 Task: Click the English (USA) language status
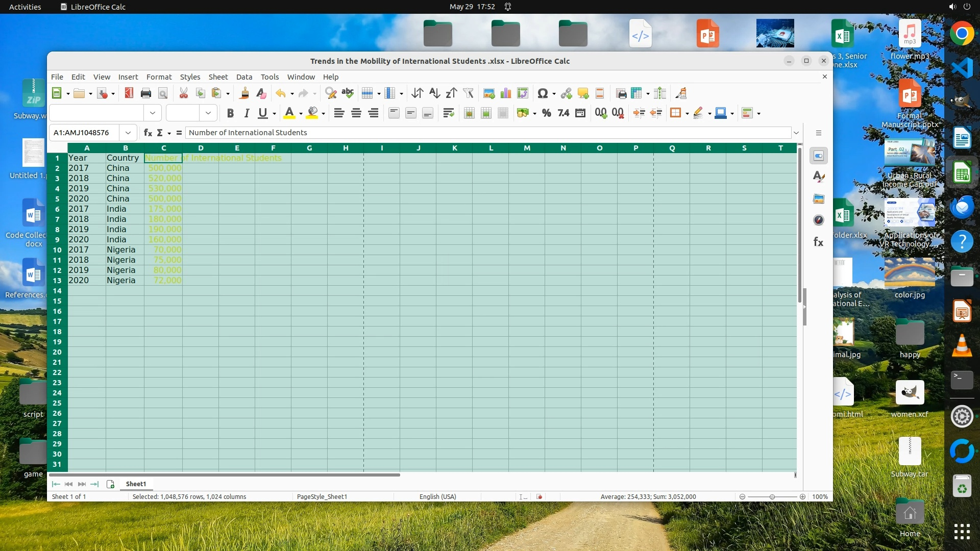[x=437, y=496]
